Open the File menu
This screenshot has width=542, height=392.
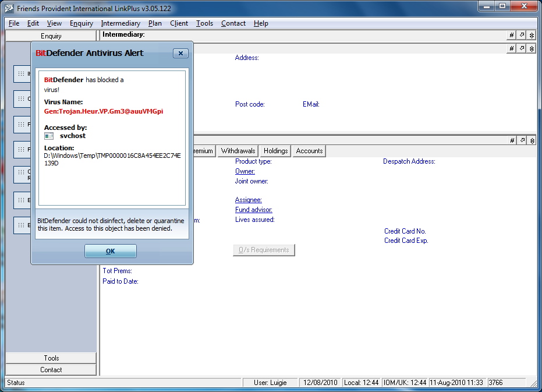(x=14, y=23)
